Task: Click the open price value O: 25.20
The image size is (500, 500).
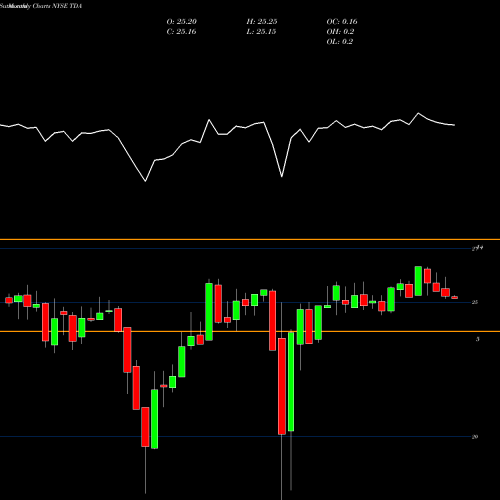Action: [x=182, y=22]
